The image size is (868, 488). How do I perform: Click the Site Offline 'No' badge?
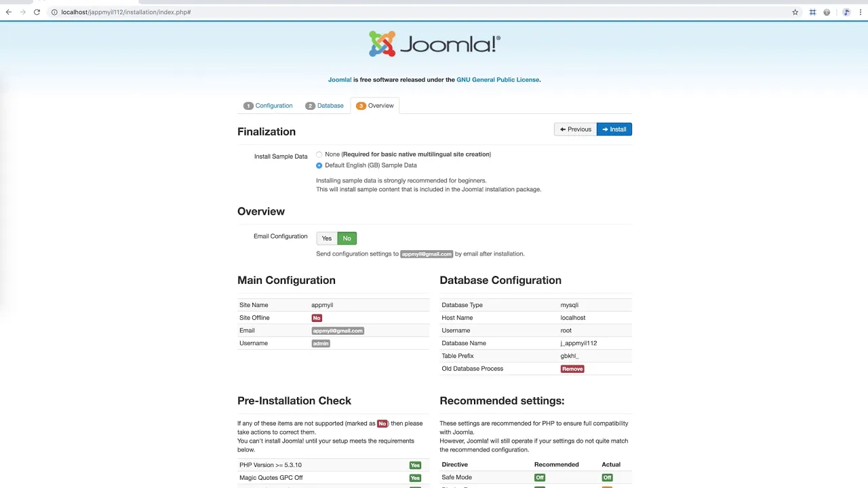pos(317,318)
